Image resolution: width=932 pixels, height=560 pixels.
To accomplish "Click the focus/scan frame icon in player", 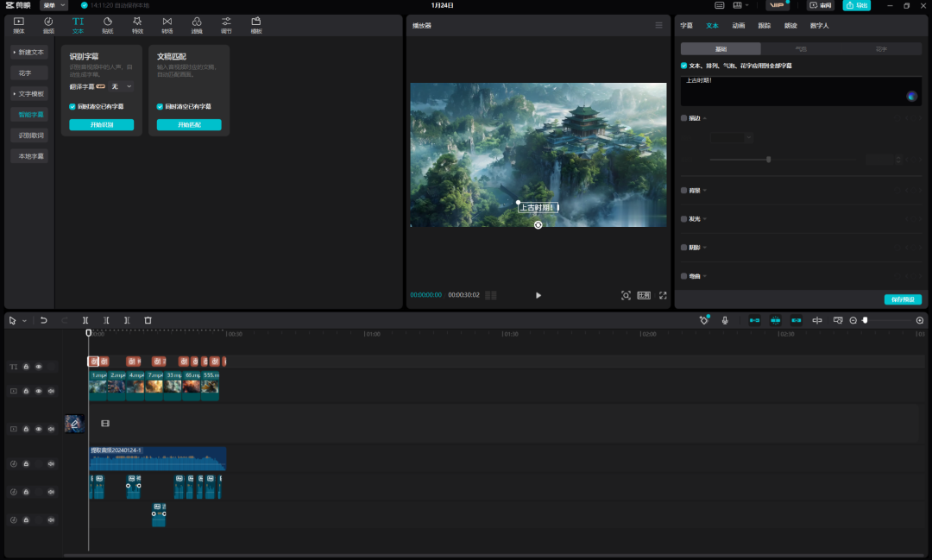I will click(626, 295).
